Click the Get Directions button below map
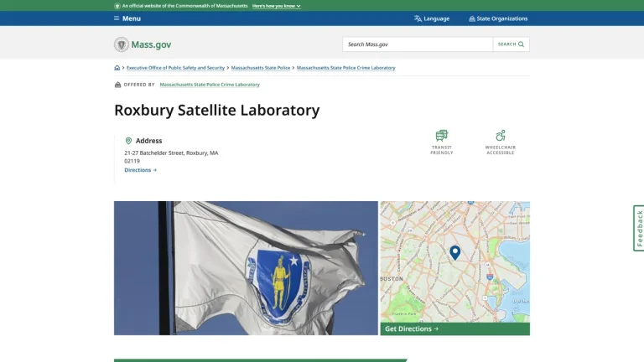 coord(455,328)
